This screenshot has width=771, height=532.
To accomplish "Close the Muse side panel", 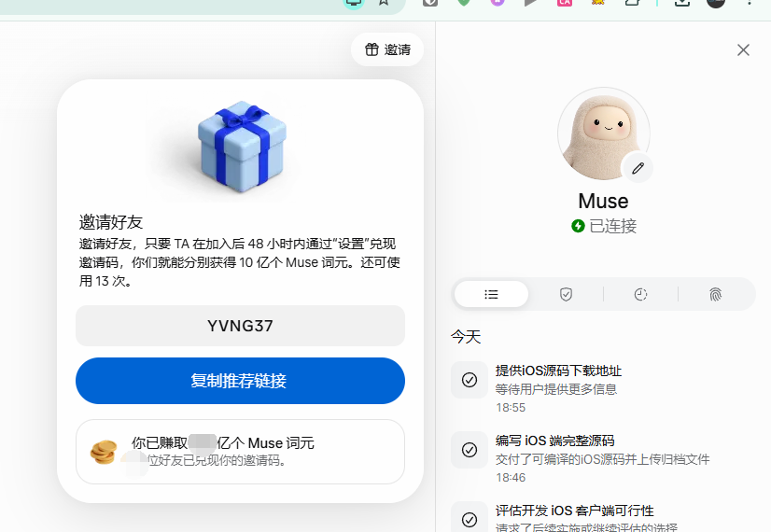I will (743, 50).
